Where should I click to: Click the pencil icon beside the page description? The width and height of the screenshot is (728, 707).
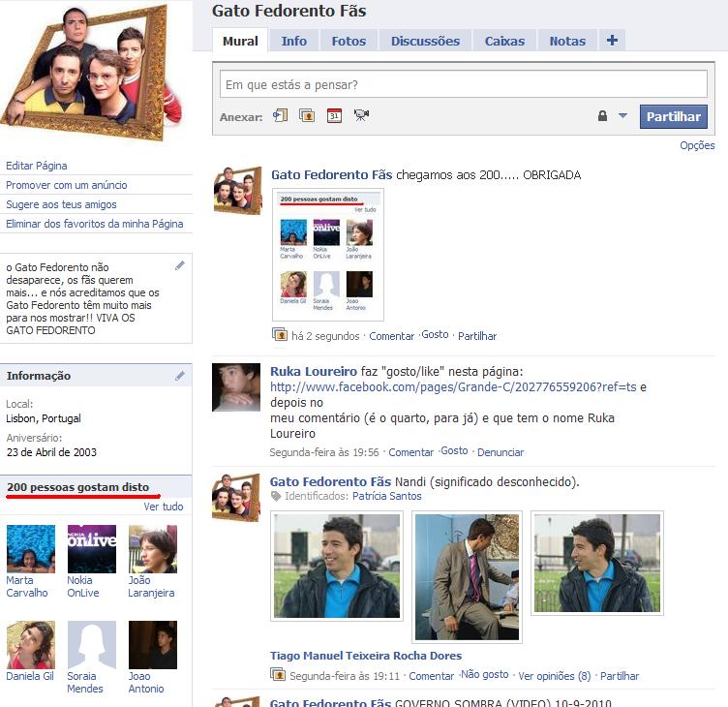(x=179, y=265)
